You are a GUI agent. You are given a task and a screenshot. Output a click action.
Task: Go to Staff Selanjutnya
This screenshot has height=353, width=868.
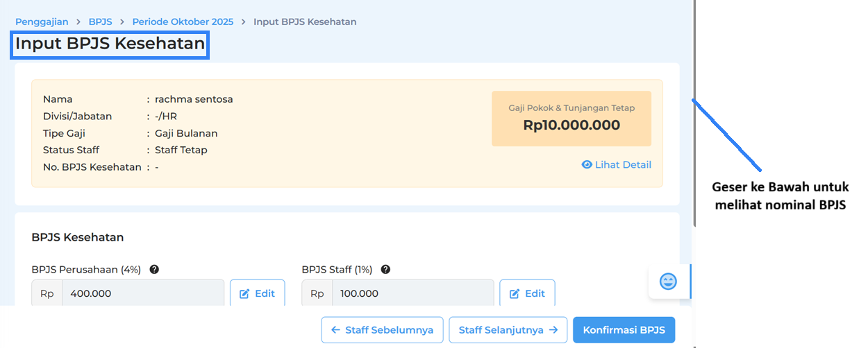coord(508,330)
